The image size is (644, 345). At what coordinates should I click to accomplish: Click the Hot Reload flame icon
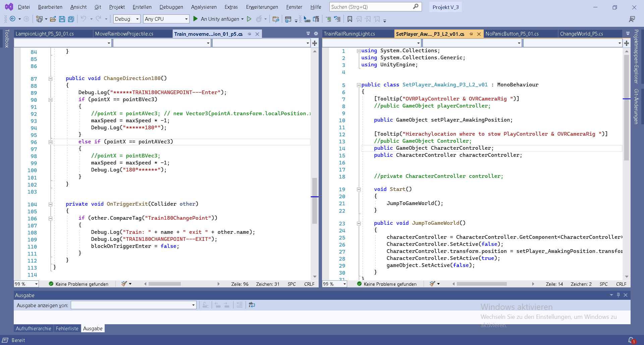click(259, 19)
